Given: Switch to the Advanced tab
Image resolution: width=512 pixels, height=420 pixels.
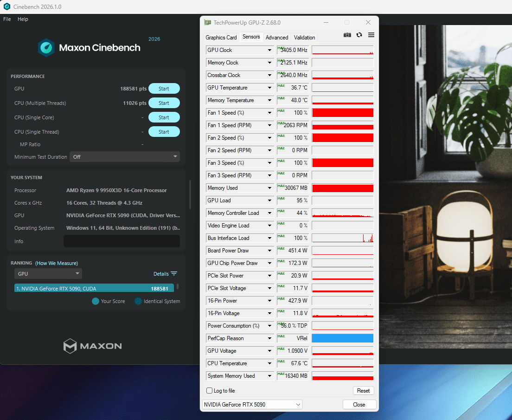Looking at the screenshot, I should (x=277, y=37).
